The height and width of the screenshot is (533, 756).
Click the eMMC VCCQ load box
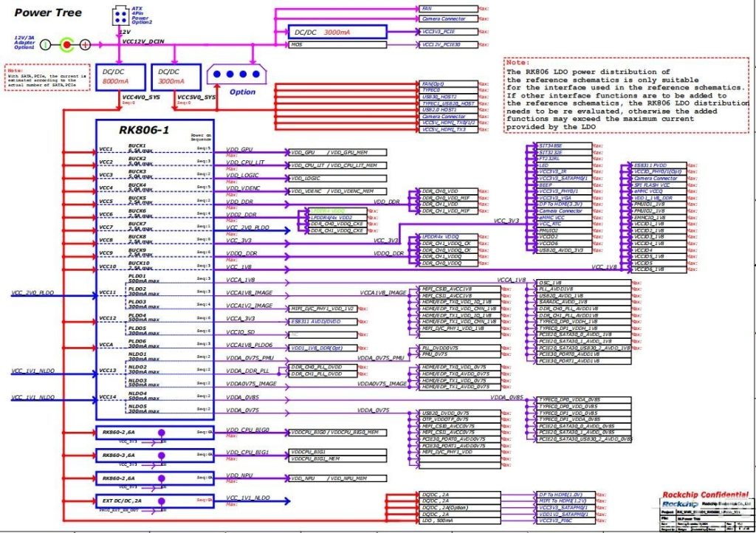tap(659, 191)
